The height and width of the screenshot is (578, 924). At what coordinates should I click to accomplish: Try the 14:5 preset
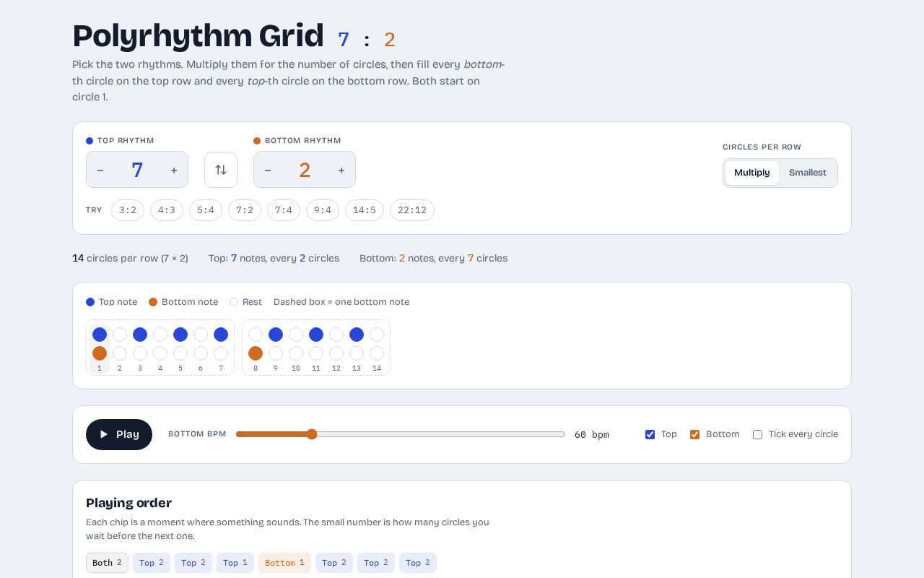[x=365, y=210]
